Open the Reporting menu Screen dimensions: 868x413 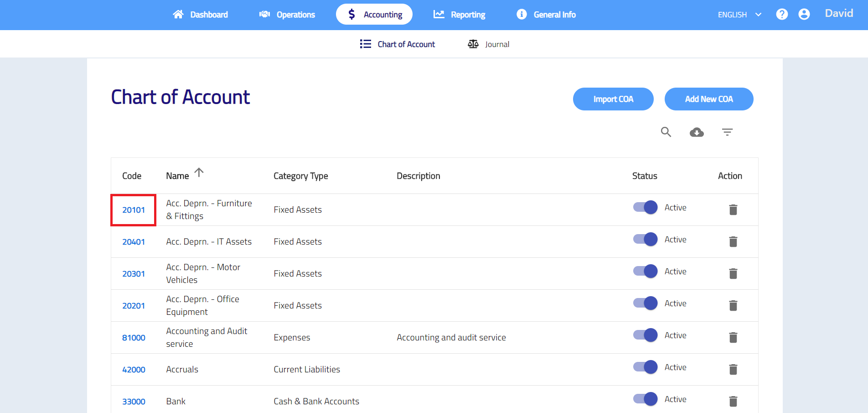click(459, 15)
